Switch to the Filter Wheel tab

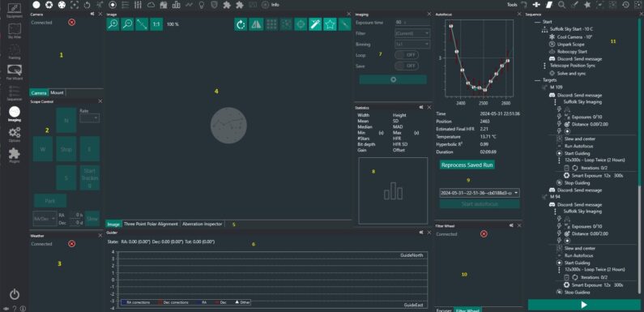click(x=467, y=310)
